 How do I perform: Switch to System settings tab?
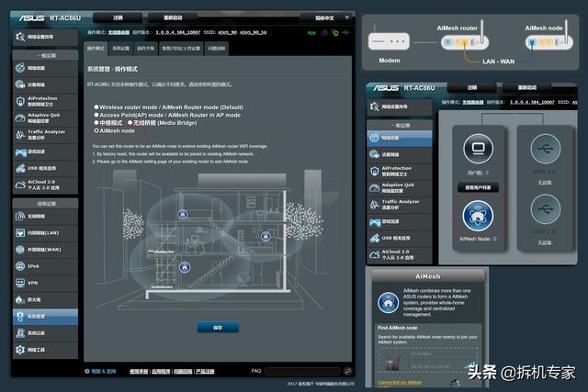coord(120,49)
